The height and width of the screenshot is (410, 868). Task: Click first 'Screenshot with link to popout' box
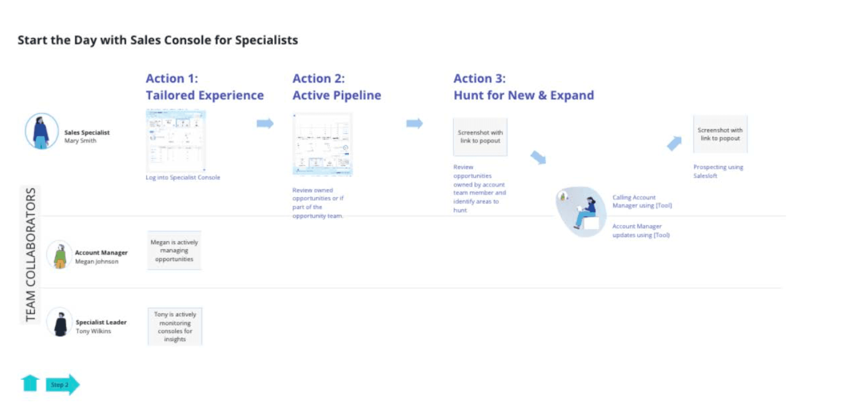tap(480, 137)
